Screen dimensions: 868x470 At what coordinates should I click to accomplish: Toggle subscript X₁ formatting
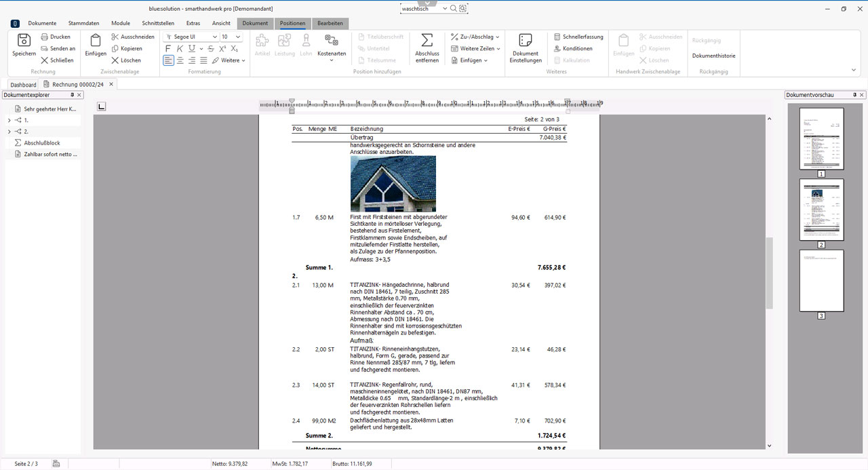pyautogui.click(x=234, y=48)
